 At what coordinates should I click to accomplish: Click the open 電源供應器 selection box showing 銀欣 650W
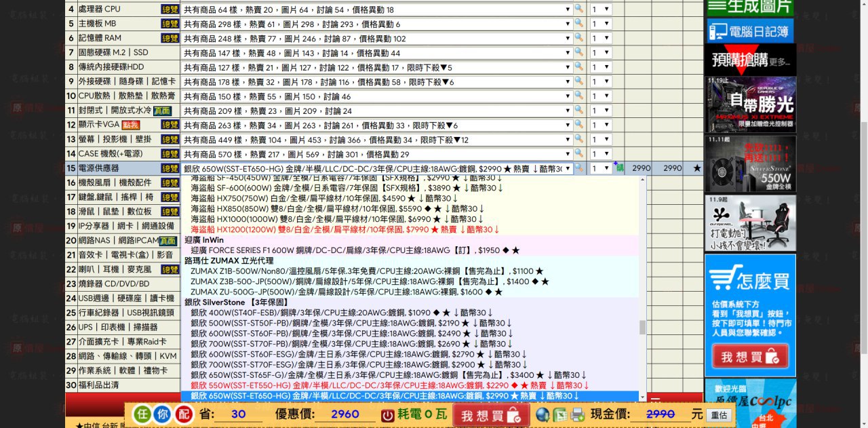(376, 168)
